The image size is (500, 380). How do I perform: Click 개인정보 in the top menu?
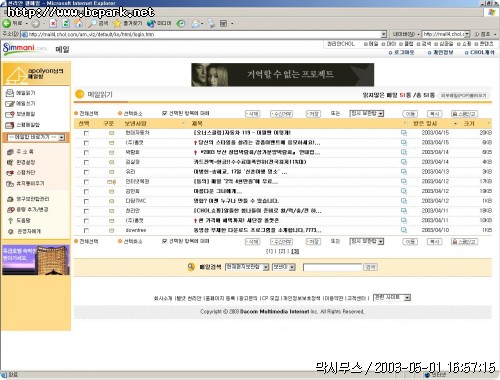pos(443,52)
